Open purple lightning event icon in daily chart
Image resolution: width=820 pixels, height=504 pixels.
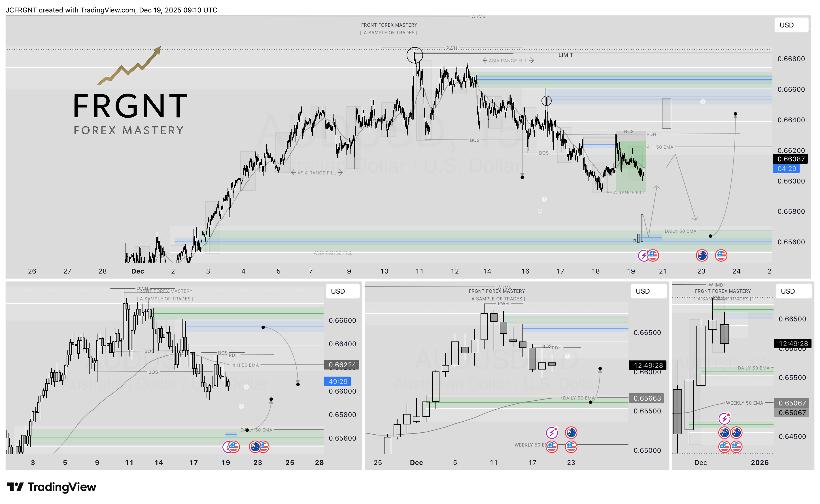[x=552, y=433]
